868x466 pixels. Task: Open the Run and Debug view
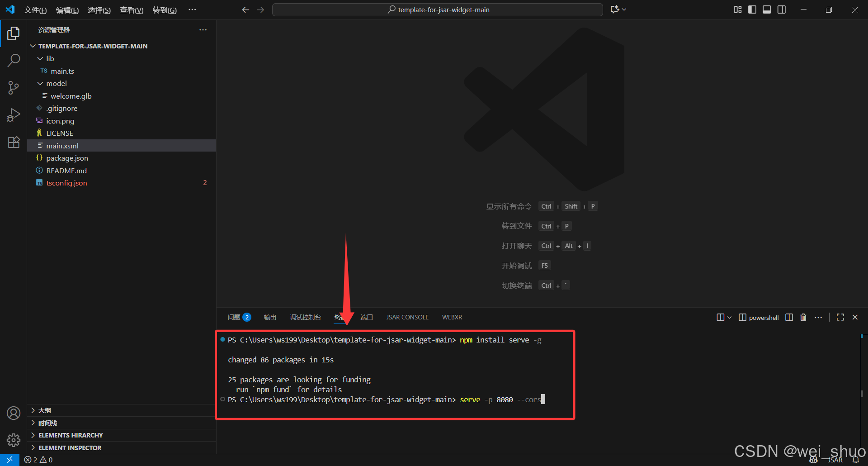[14, 115]
